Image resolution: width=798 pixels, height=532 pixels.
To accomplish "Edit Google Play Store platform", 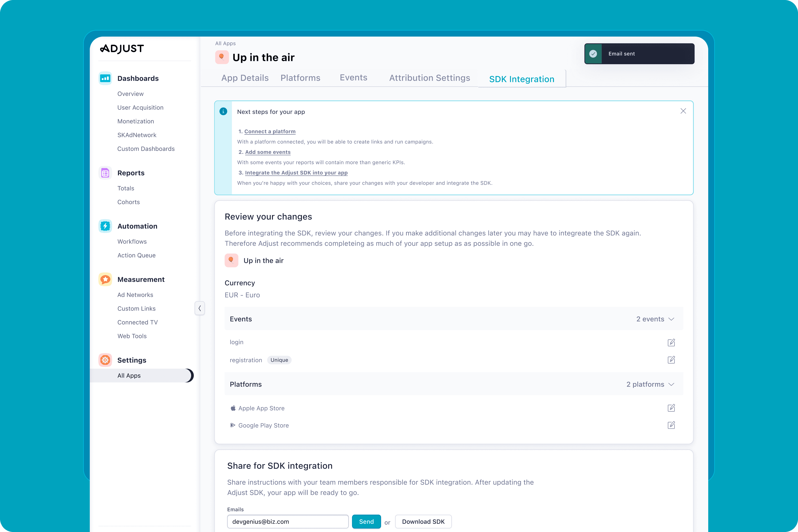I will point(671,425).
